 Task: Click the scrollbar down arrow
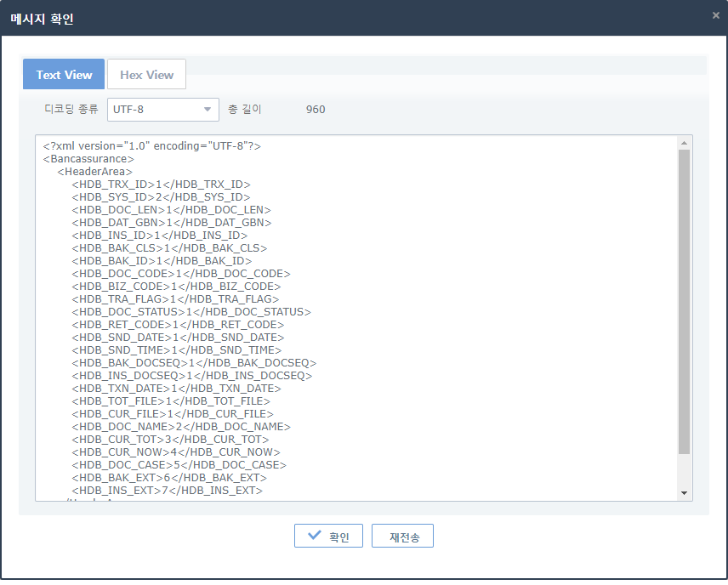(683, 492)
